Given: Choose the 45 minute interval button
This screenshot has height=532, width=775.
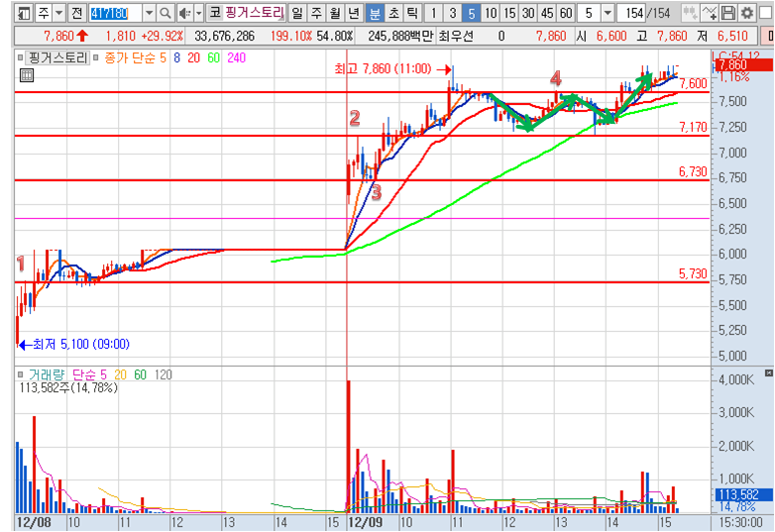Looking at the screenshot, I should [x=547, y=13].
